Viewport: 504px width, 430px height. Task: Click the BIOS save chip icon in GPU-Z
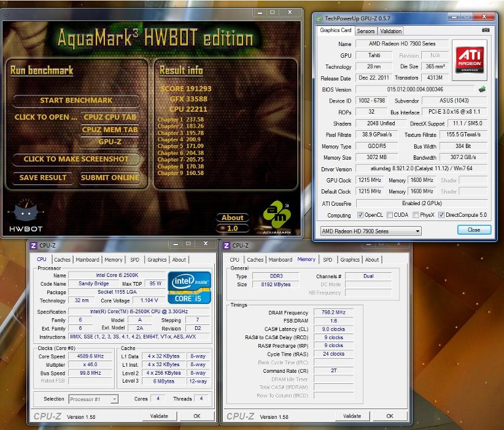pos(482,89)
